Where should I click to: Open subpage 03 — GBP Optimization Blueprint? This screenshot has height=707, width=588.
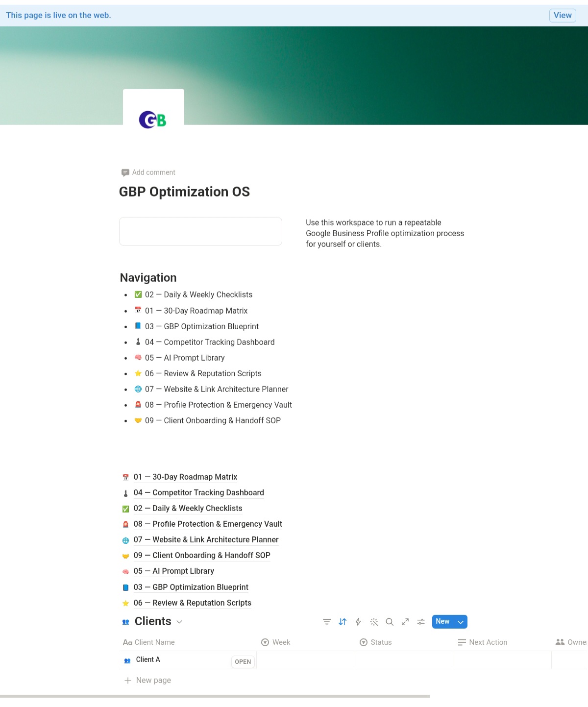coord(191,587)
